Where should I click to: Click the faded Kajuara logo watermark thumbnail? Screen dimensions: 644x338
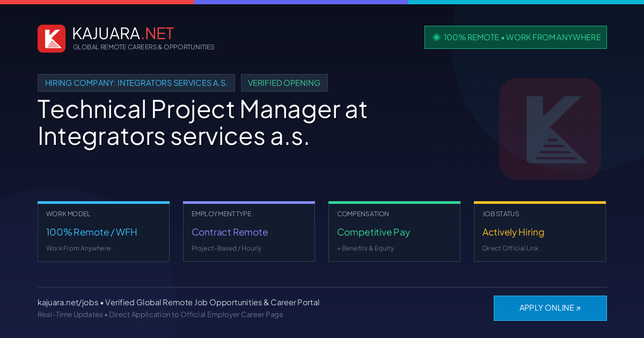550,129
